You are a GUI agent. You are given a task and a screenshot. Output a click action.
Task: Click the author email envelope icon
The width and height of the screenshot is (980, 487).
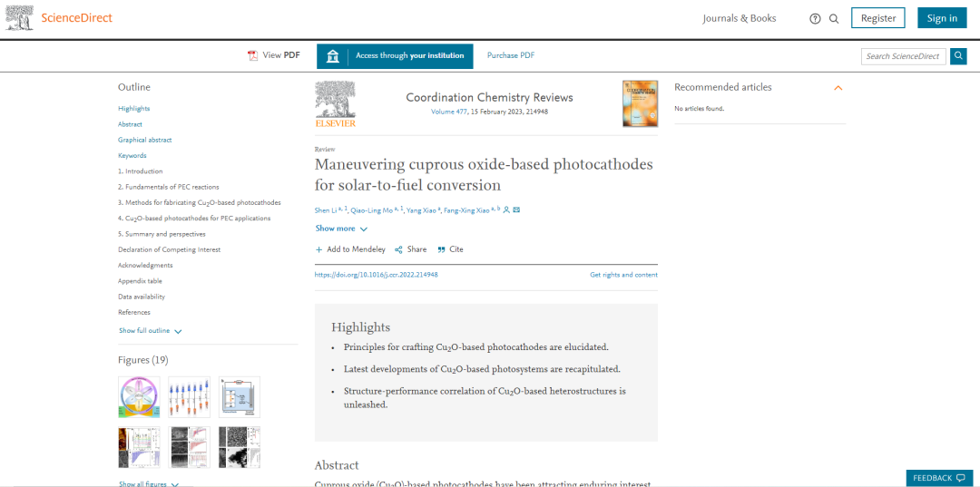pos(516,210)
